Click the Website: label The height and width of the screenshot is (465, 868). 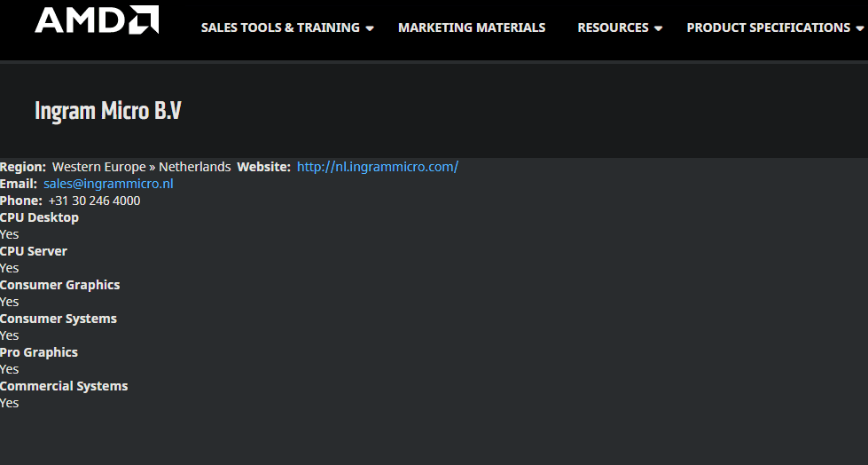pos(263,167)
